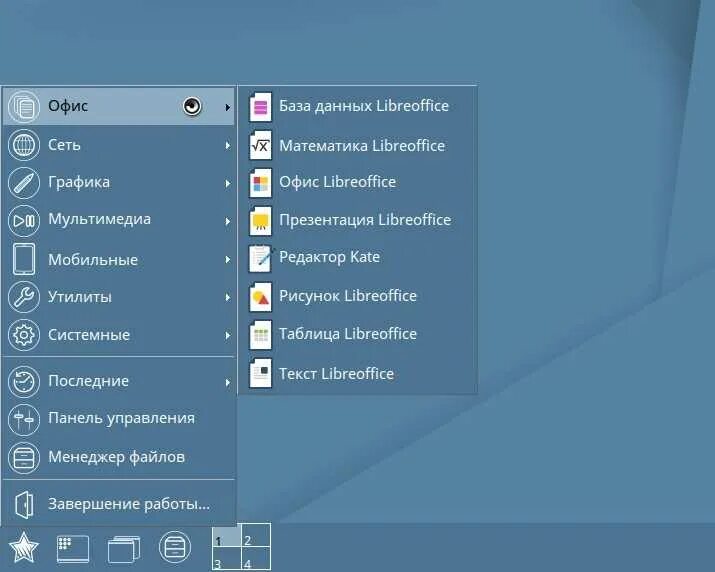Click the show windows icon in taskbar
This screenshot has width=715, height=572.
click(x=124, y=549)
